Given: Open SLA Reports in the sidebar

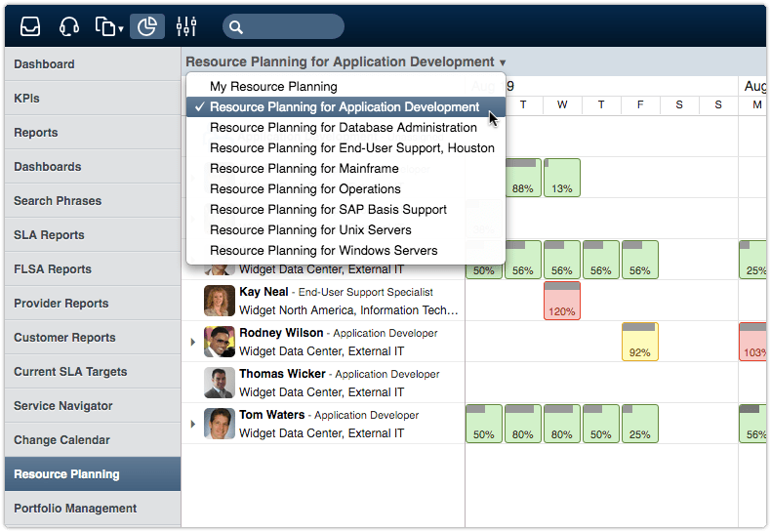Looking at the screenshot, I should click(x=49, y=235).
